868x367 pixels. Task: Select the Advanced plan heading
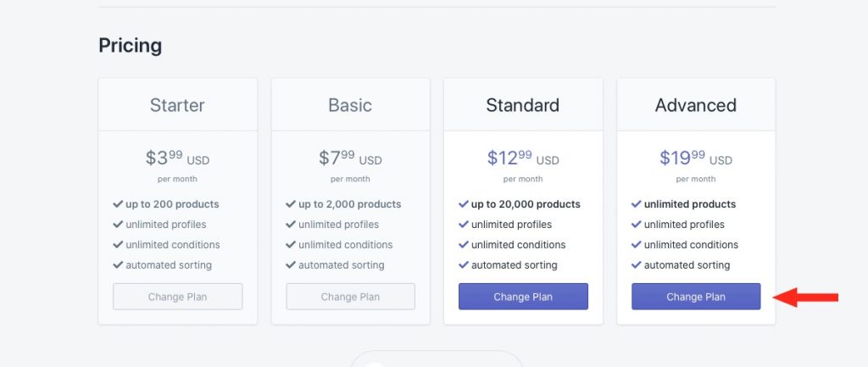(696, 105)
